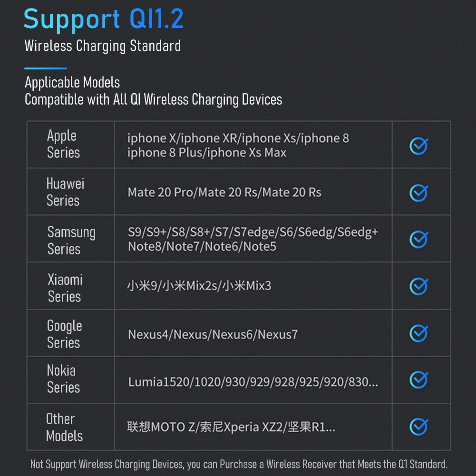Select the Samsung Series row label
This screenshot has width=476, height=476.
[71, 241]
